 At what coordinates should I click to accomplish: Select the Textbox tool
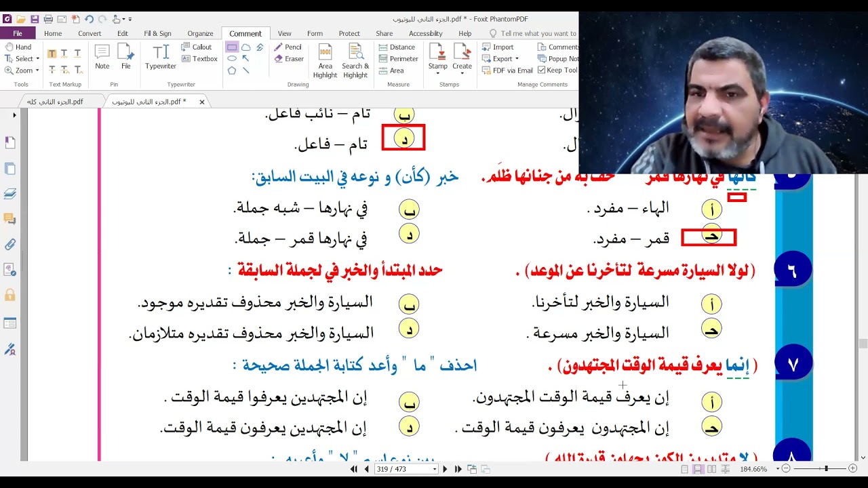(x=199, y=58)
